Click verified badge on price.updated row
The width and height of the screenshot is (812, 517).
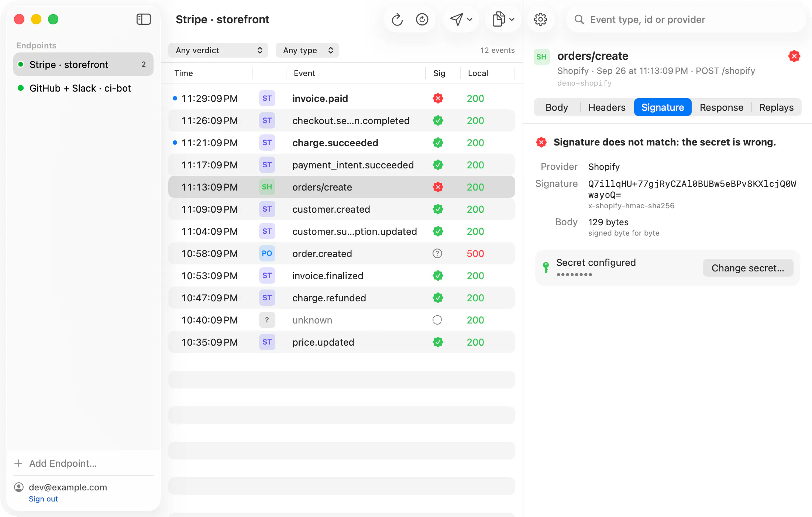438,342
